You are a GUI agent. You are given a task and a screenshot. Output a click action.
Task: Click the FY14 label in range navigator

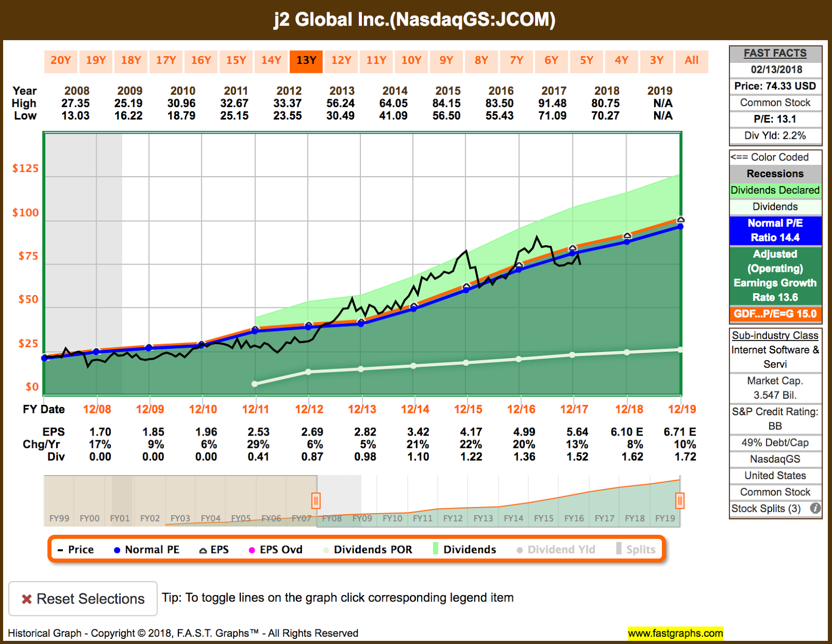point(513,518)
